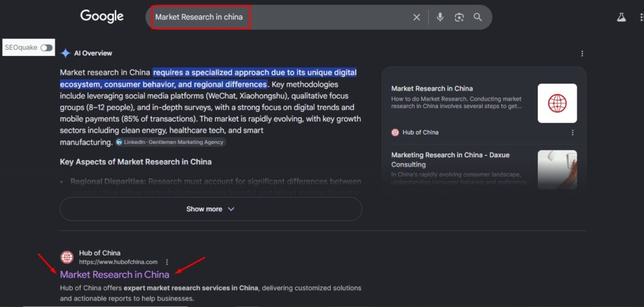The height and width of the screenshot is (307, 644).
Task: Click Hub of China site name above result
Action: [x=100, y=253]
